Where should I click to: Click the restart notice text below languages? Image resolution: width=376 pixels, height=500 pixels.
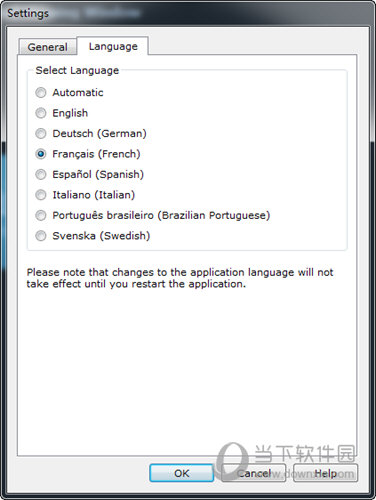[180, 278]
